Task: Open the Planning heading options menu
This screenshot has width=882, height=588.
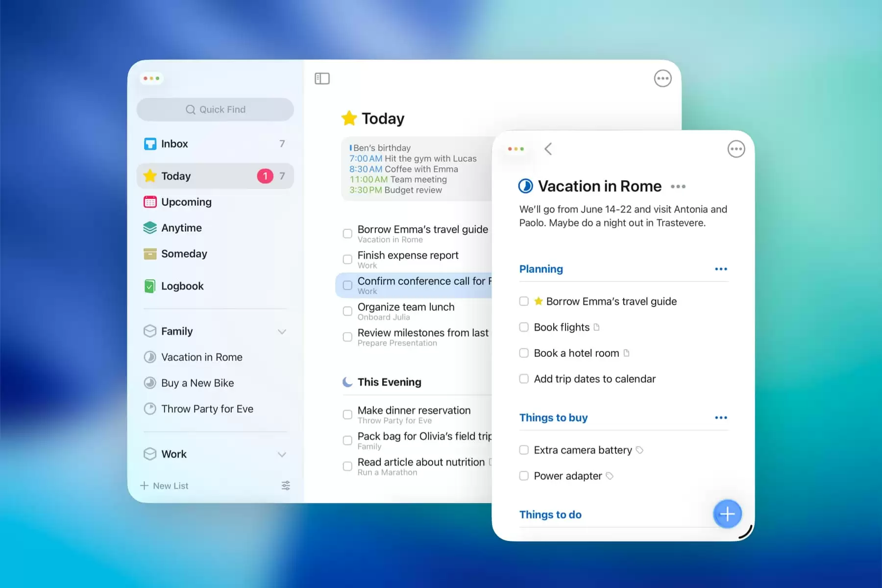Action: tap(720, 269)
